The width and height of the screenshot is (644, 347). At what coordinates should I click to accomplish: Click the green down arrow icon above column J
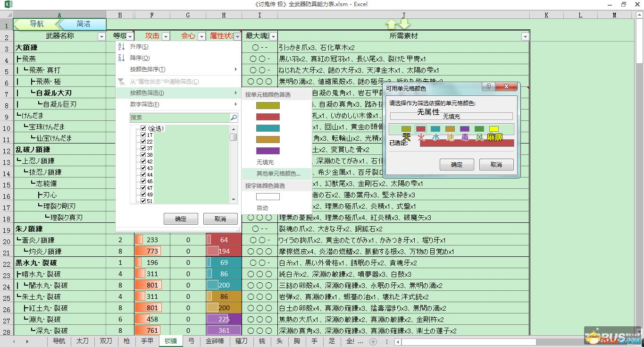tap(405, 24)
